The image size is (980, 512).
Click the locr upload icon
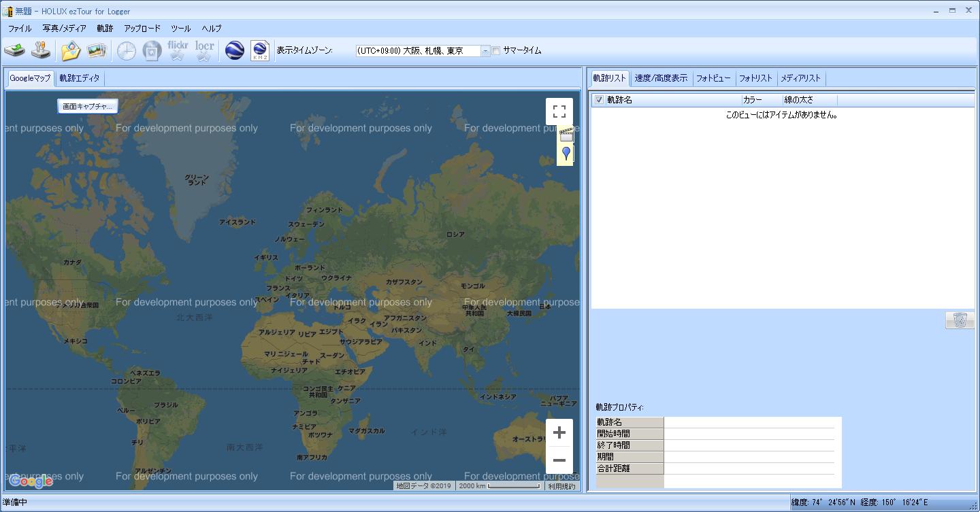(x=204, y=50)
